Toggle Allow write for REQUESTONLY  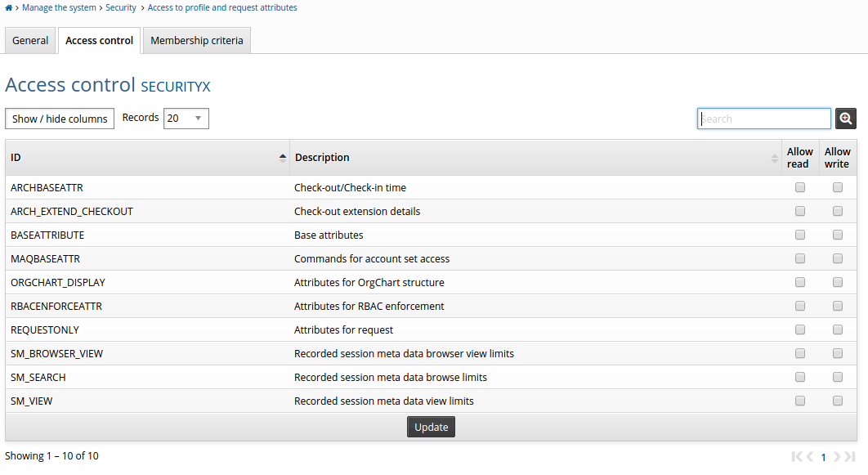[x=838, y=329]
